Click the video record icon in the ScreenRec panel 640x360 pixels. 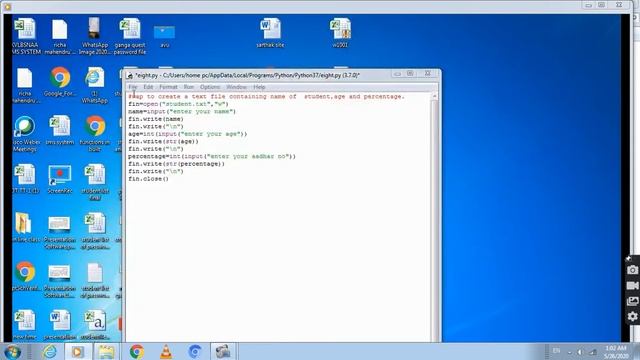tap(632, 285)
